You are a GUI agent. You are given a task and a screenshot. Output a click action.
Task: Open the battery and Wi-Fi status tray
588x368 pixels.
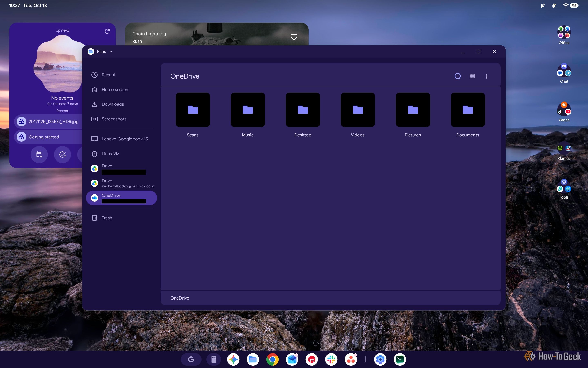[571, 5]
